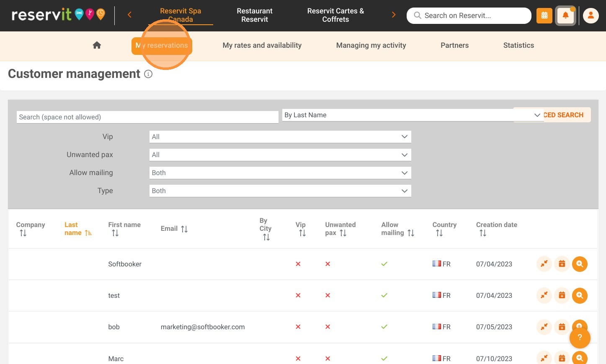606x364 pixels.
Task: Switch to Reservit Cartes & Coffrets tab
Action: point(335,15)
